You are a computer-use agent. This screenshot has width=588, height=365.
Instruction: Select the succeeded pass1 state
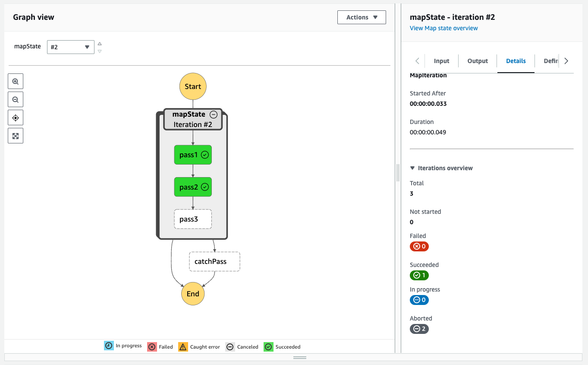click(193, 155)
